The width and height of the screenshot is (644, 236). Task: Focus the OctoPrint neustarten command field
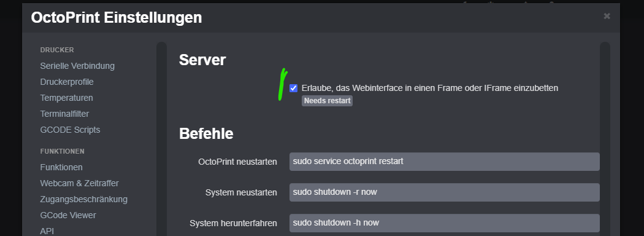(x=445, y=162)
